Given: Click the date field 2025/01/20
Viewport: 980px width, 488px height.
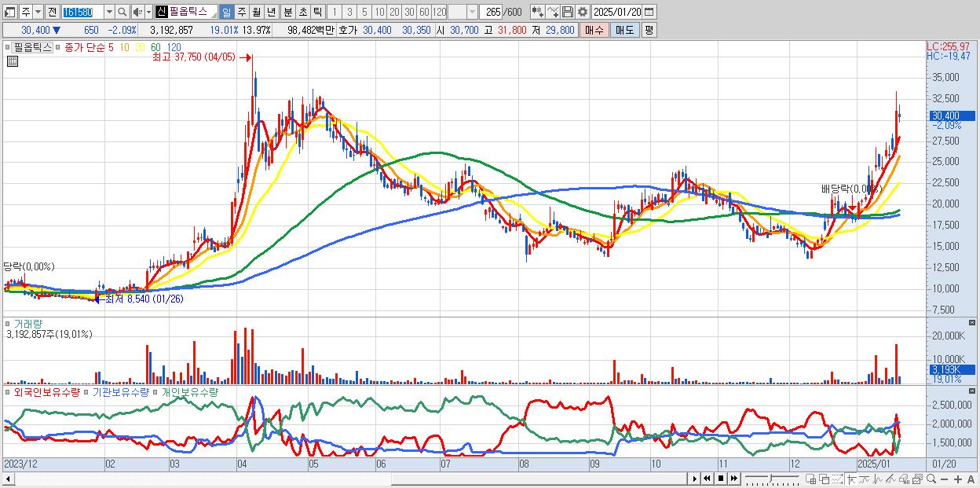Looking at the screenshot, I should coord(617,12).
